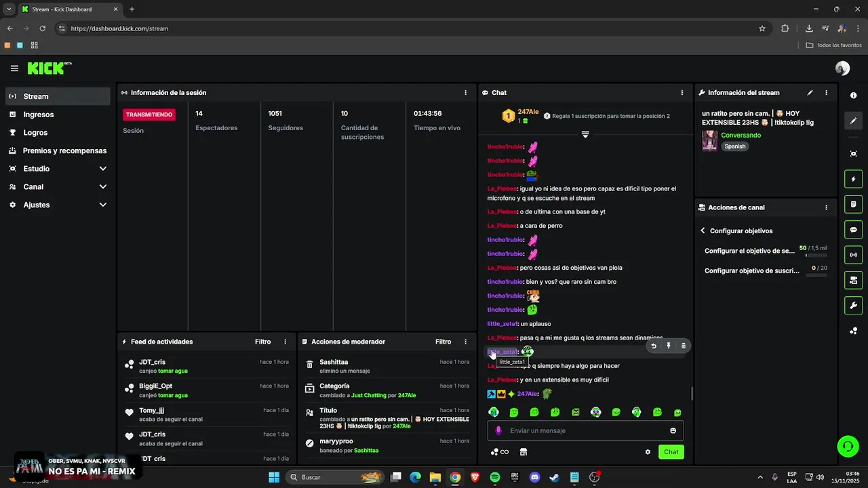Open Premios y recompensas page
This screenshot has width=868, height=488.
click(58, 150)
